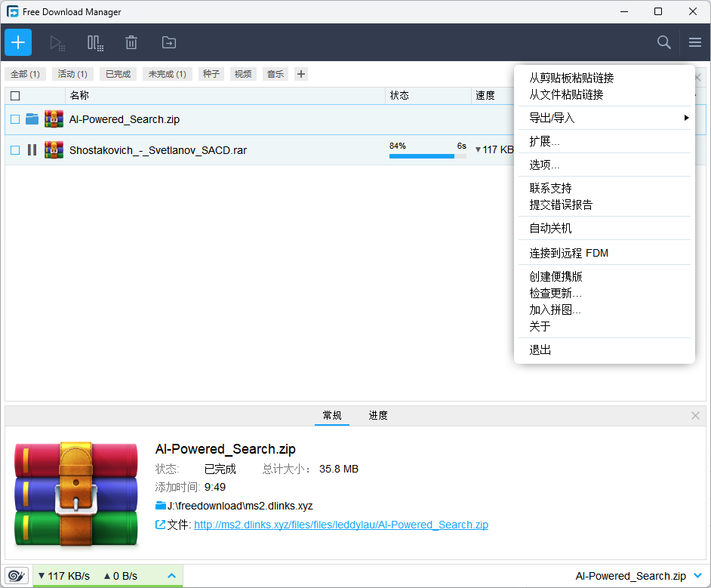Click the download speed 117 KB/s indicator

point(64,576)
